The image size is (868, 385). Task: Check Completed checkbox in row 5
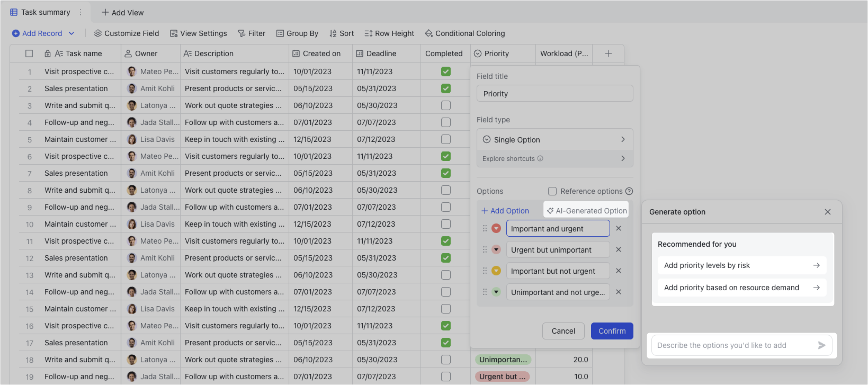[x=446, y=139]
